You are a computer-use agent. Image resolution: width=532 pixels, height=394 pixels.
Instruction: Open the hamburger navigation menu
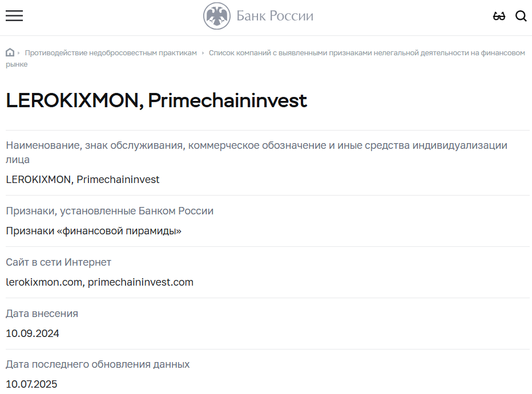point(14,16)
